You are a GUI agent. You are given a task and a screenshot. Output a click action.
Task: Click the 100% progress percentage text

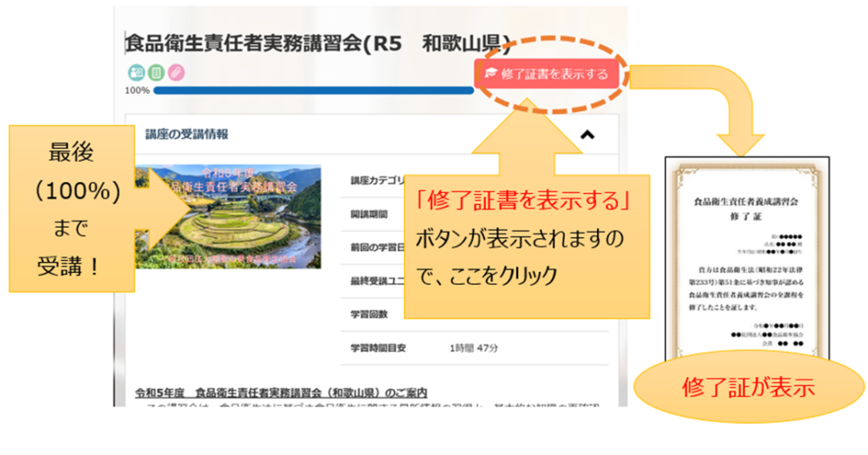point(137,90)
